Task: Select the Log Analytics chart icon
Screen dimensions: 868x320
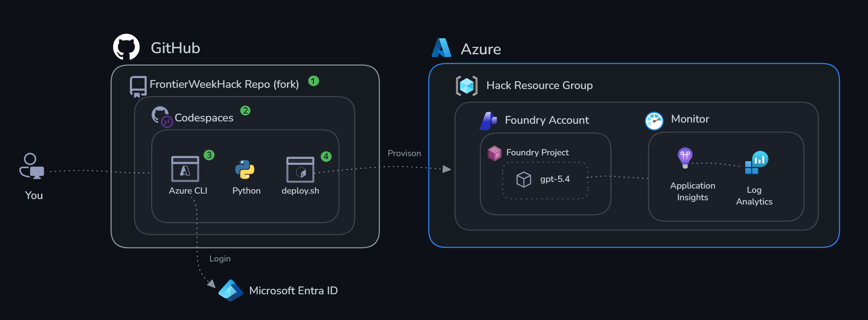Action: pos(757,163)
